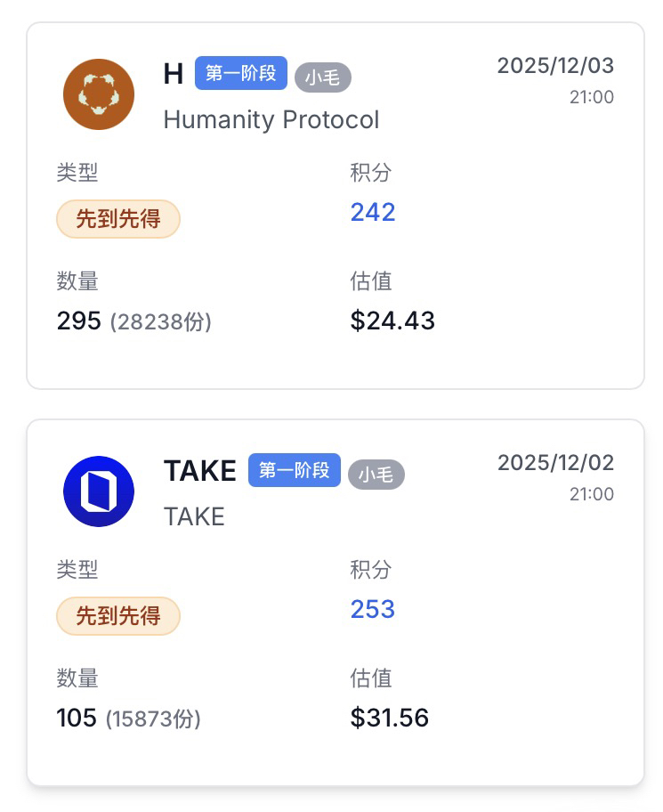Click the $24.43 valuation amount
Screen dimensions: 663x812
tap(392, 321)
